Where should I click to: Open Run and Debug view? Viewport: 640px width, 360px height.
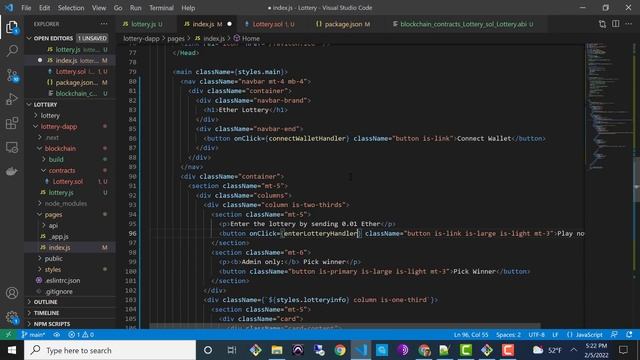(12, 99)
